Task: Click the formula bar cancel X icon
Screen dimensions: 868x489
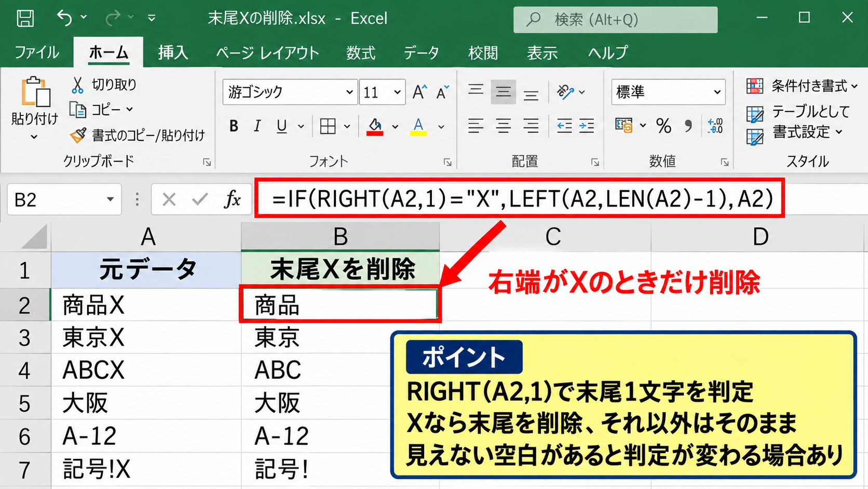Action: pyautogui.click(x=169, y=199)
